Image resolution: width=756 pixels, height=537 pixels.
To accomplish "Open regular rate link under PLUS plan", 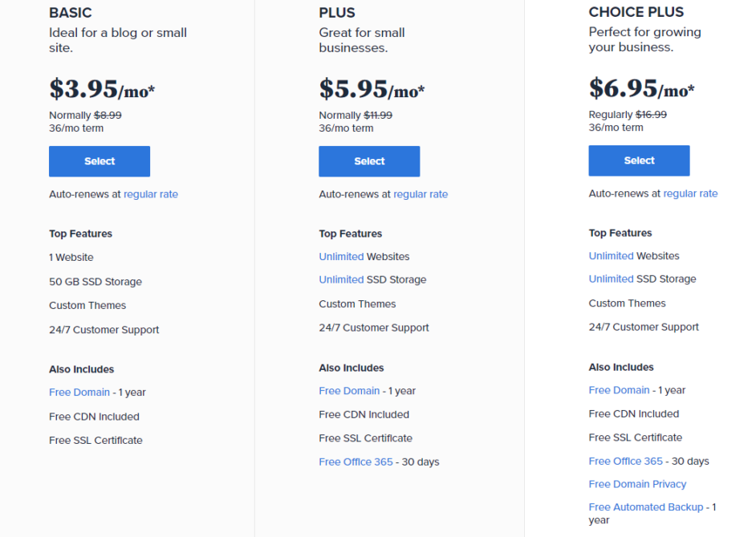I will pyautogui.click(x=421, y=194).
